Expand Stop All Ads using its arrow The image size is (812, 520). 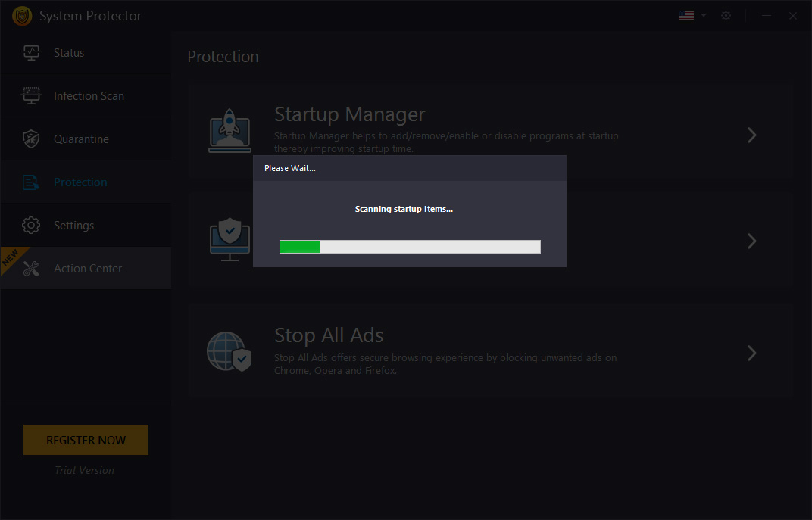pos(751,353)
